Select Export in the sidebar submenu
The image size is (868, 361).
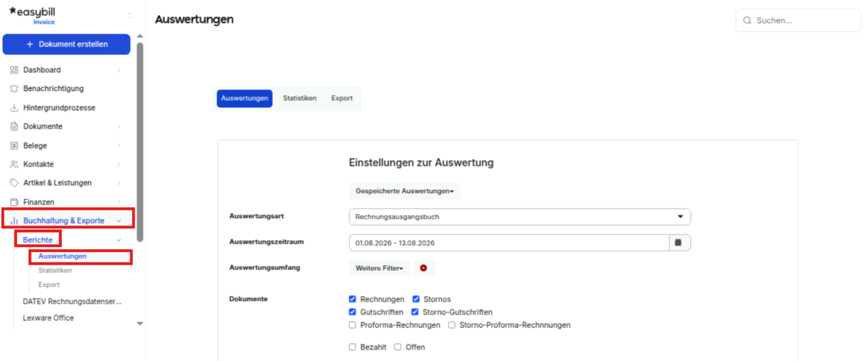click(49, 285)
